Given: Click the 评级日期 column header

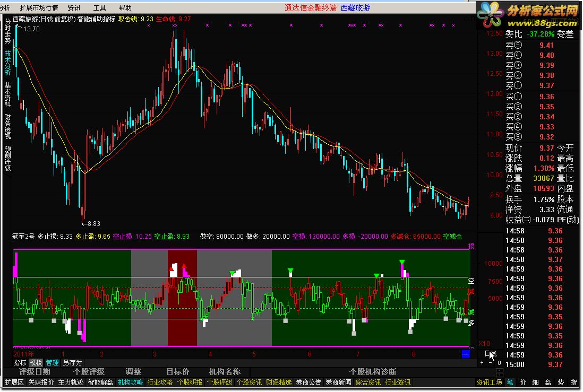Looking at the screenshot, I should (35, 372).
